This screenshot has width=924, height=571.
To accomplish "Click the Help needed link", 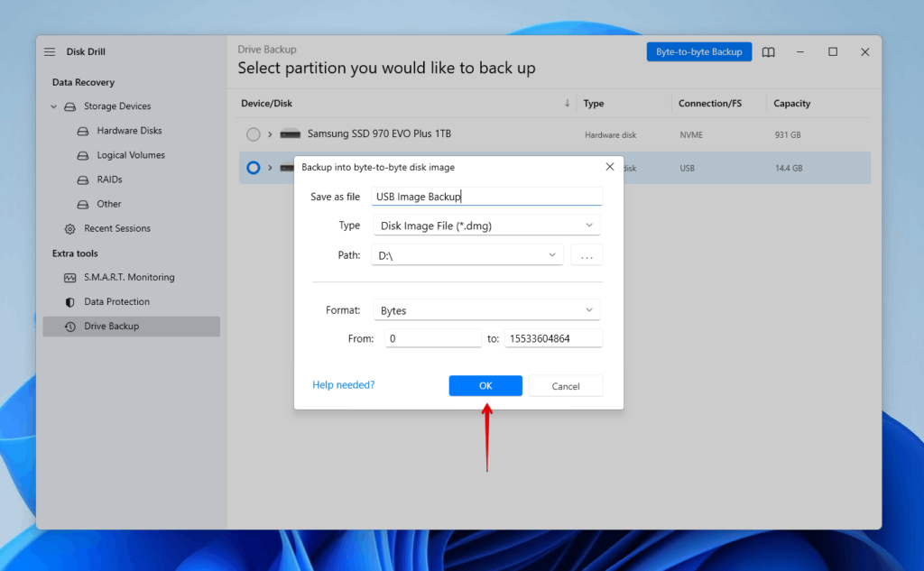I will 343,384.
